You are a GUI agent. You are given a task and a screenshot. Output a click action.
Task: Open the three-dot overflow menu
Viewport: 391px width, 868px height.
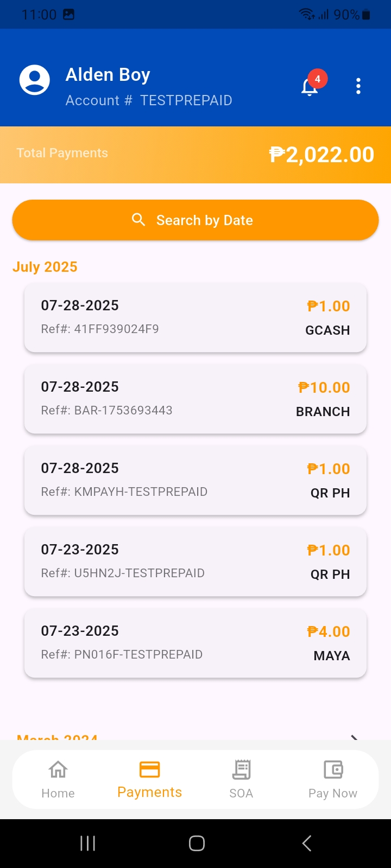tap(358, 86)
